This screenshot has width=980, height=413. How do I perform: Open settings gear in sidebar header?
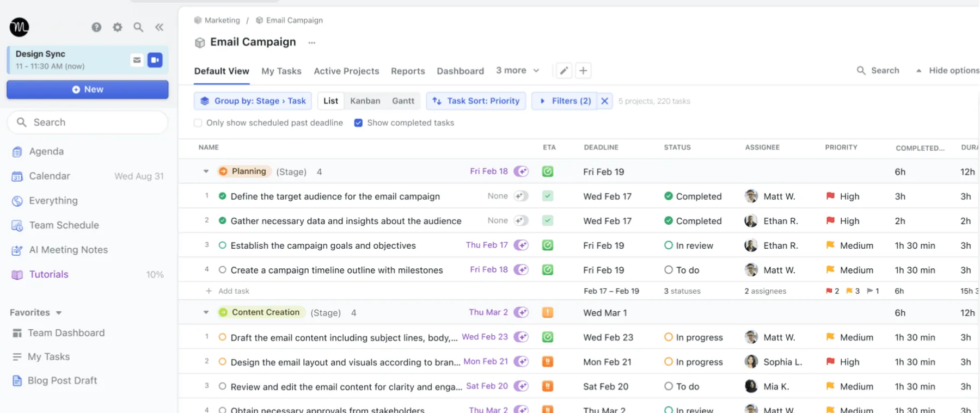point(118,27)
